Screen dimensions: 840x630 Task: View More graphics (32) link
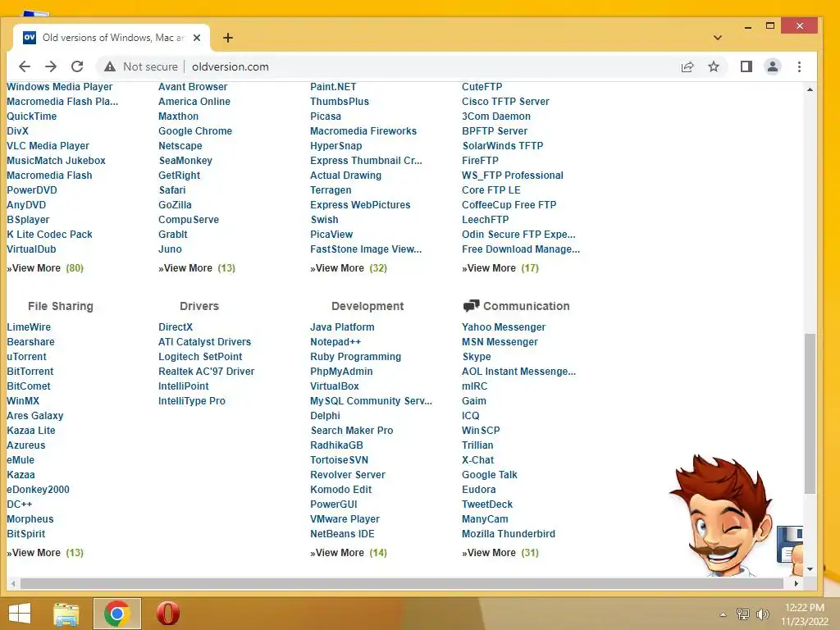[348, 268]
